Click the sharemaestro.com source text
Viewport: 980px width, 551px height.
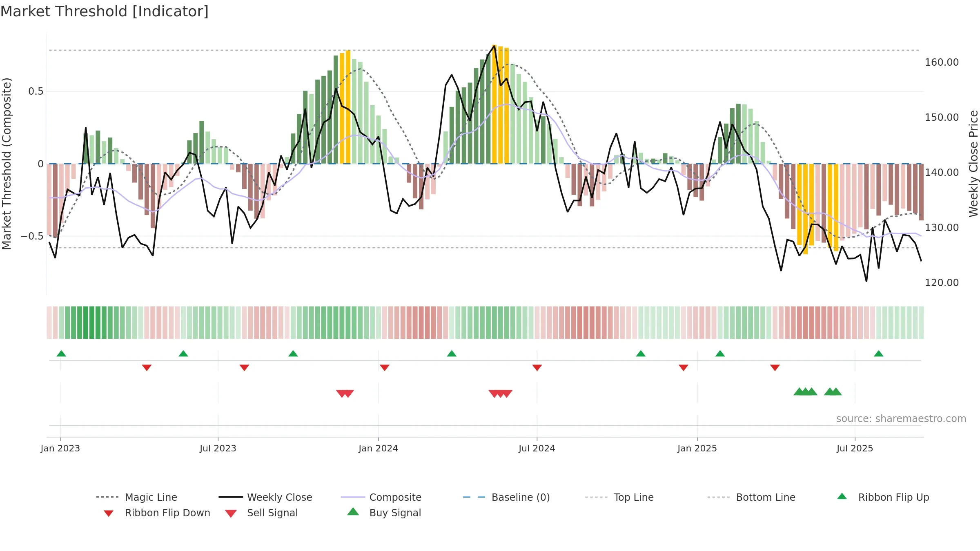(901, 419)
